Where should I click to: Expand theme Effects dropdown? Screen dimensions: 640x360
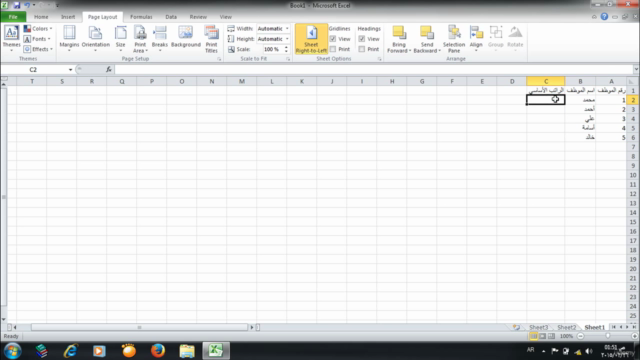coord(38,49)
